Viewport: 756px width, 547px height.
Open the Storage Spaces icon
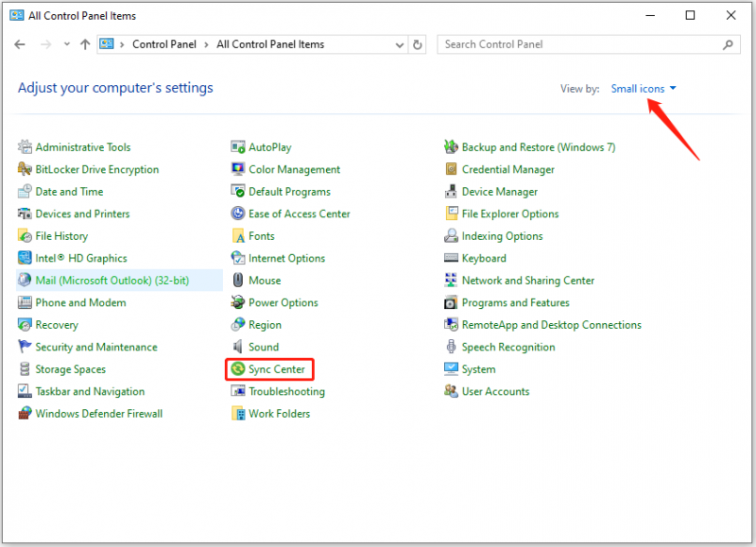25,368
